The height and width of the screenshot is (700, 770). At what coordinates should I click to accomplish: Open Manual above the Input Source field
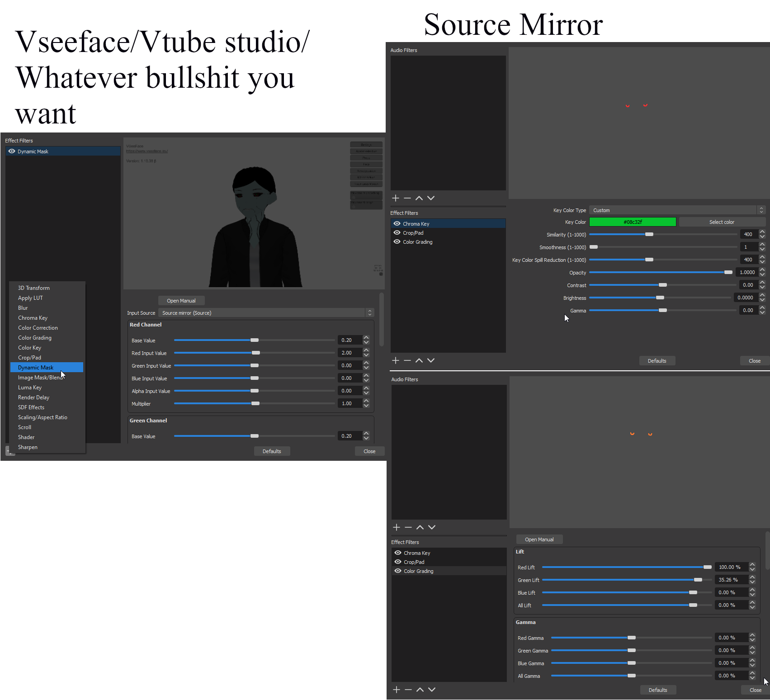coord(181,301)
